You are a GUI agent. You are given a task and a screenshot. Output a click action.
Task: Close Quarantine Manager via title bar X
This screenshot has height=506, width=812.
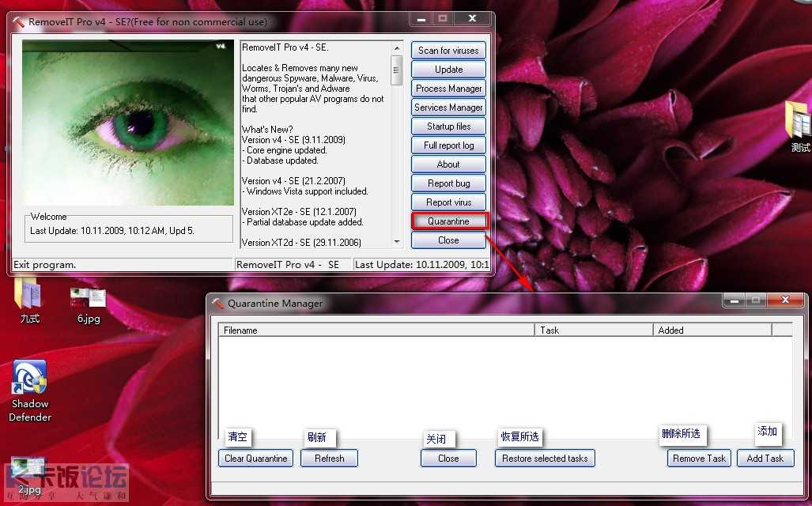[x=785, y=300]
